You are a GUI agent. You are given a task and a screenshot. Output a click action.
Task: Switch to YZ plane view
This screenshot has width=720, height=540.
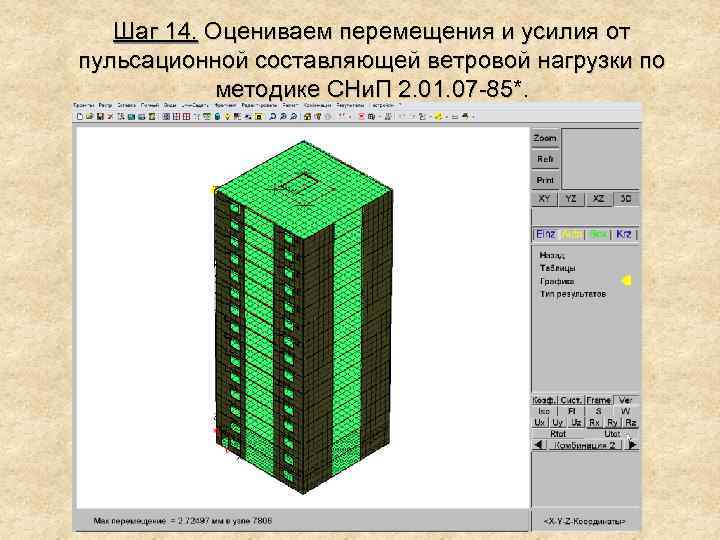coord(571,199)
